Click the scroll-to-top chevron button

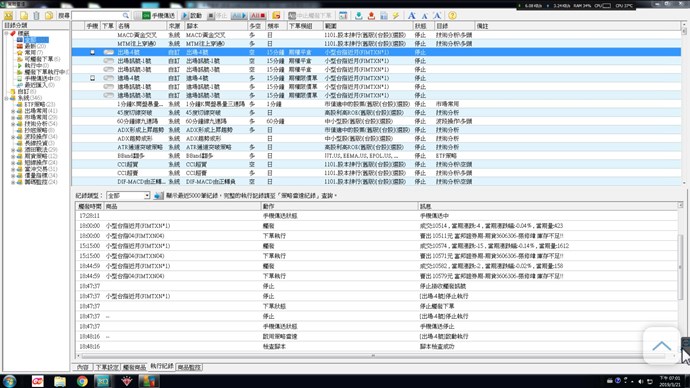point(661,346)
